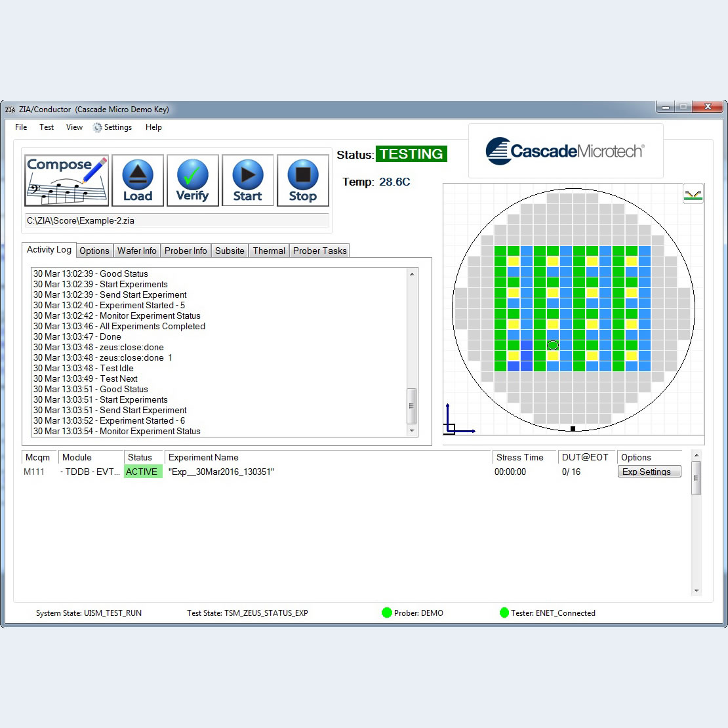Click the Experiment Name column header
728x728 pixels.
(x=328, y=457)
